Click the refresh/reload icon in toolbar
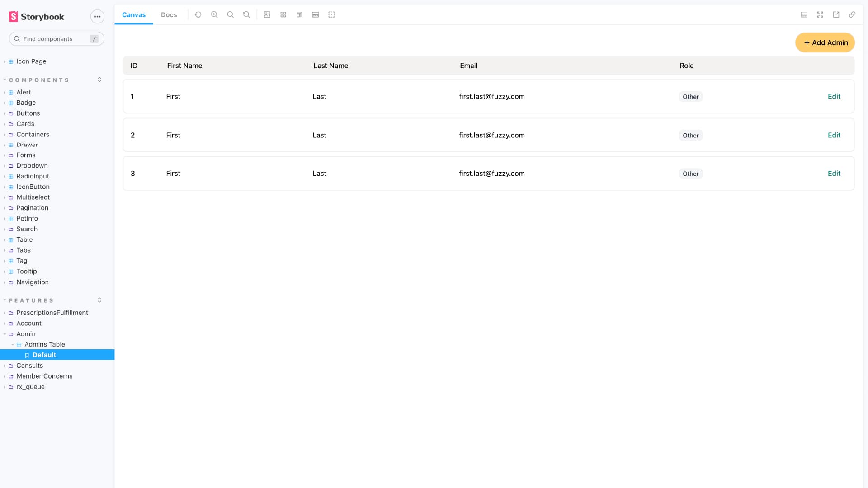This screenshot has width=868, height=488. pos(198,14)
